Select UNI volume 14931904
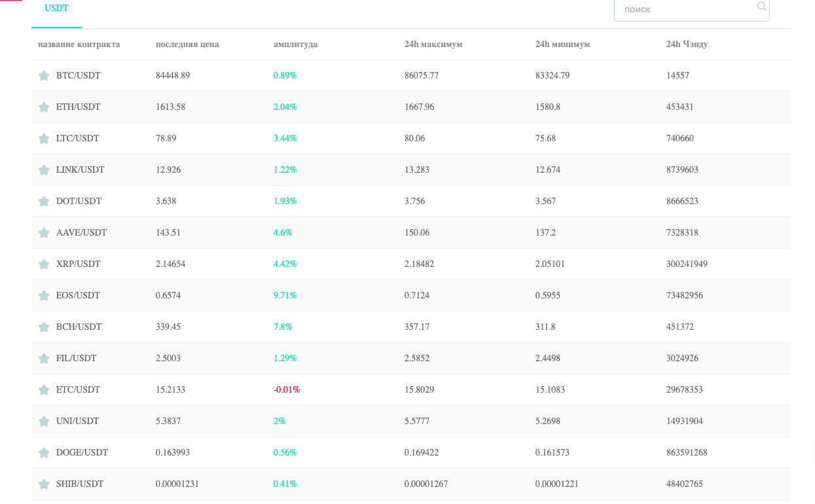815x504 pixels. [685, 422]
